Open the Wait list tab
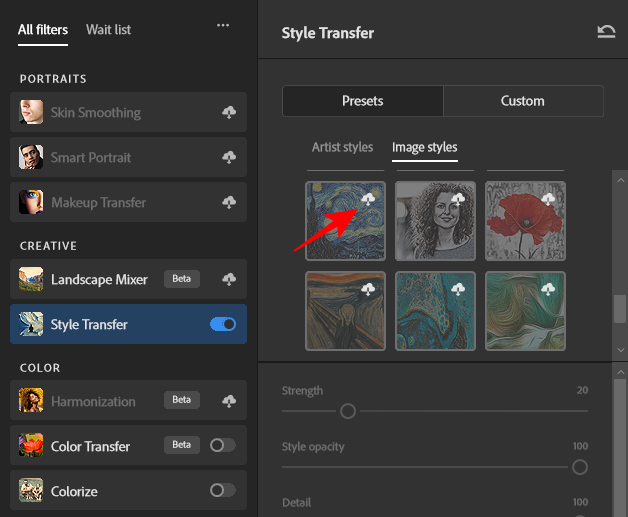This screenshot has height=517, width=628. coord(109,30)
